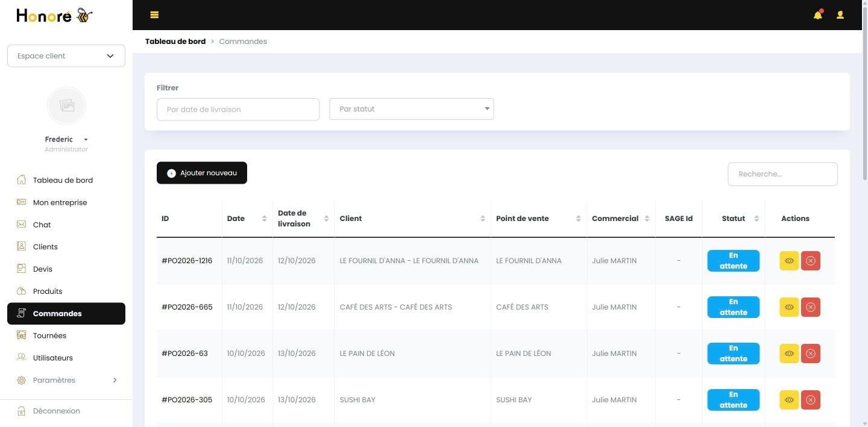Click the hamburger menu icon in top bar

pyautogui.click(x=154, y=15)
